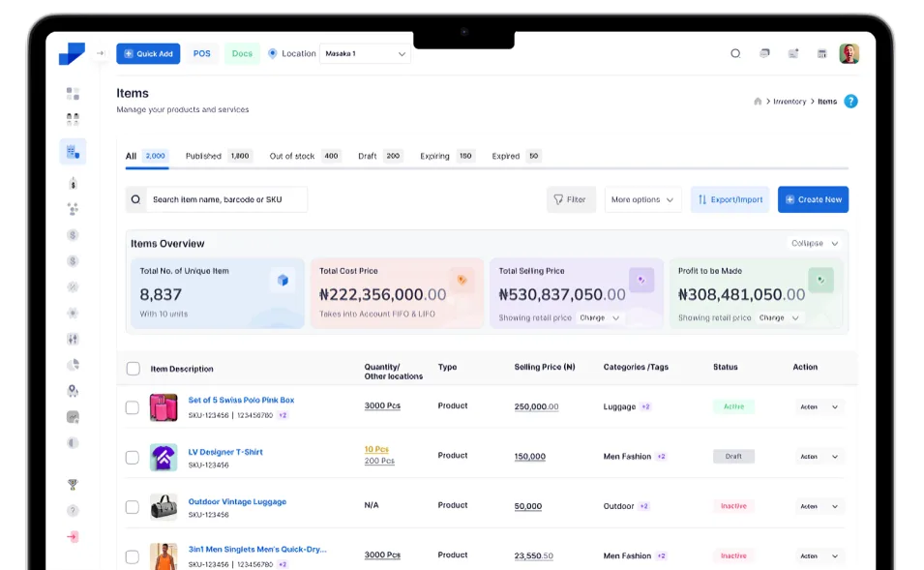Open the notifications icon in top bar
The image size is (924, 570).
coord(793,53)
